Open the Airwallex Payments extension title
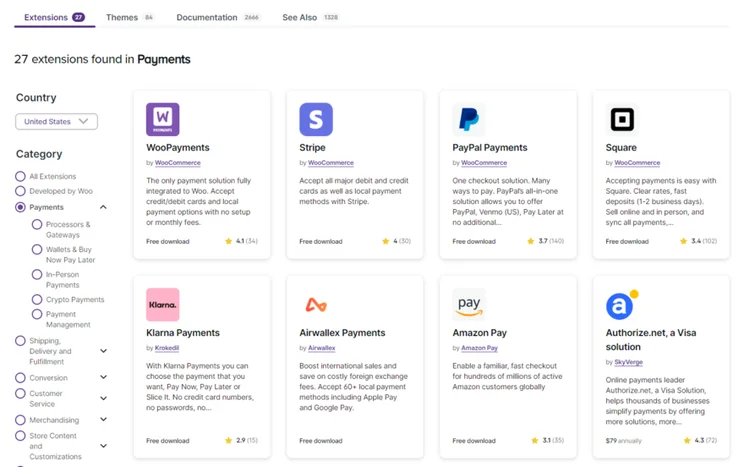The height and width of the screenshot is (467, 744). coord(342,333)
